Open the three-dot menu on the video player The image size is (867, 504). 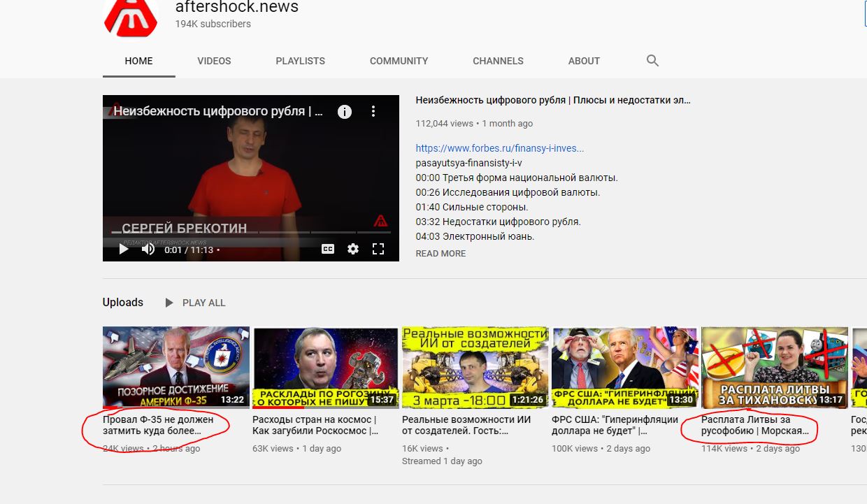[x=373, y=111]
